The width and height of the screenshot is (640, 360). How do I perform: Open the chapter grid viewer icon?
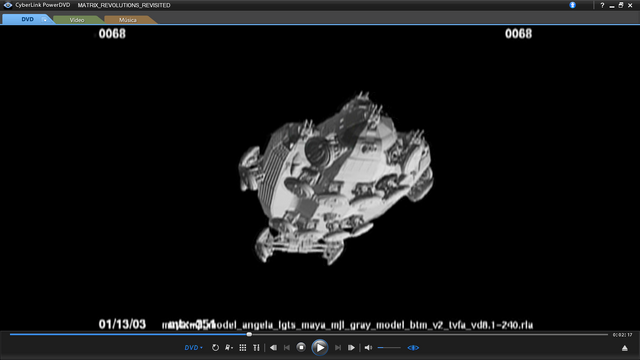point(243,348)
